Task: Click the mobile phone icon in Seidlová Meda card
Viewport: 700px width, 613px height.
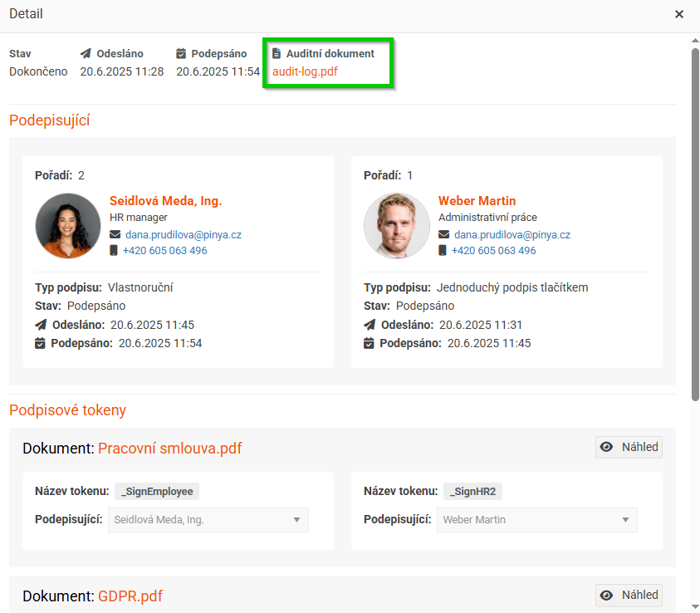Action: [x=114, y=251]
